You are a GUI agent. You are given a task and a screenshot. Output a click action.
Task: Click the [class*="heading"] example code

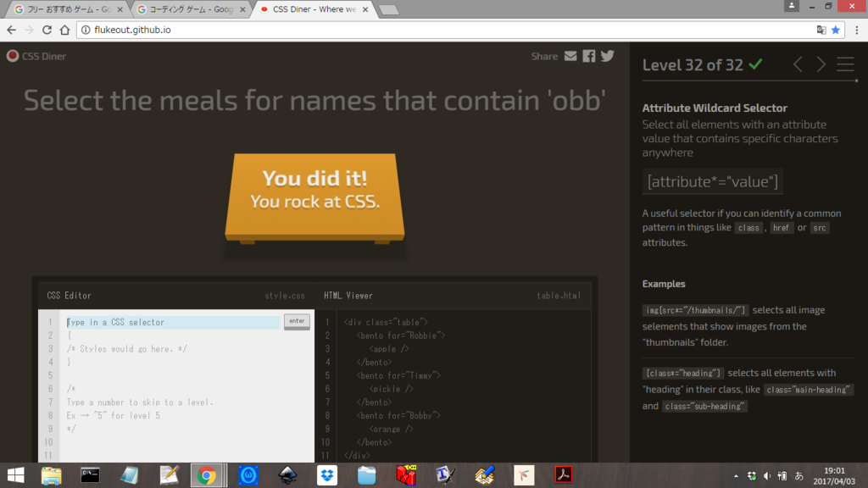pos(683,374)
